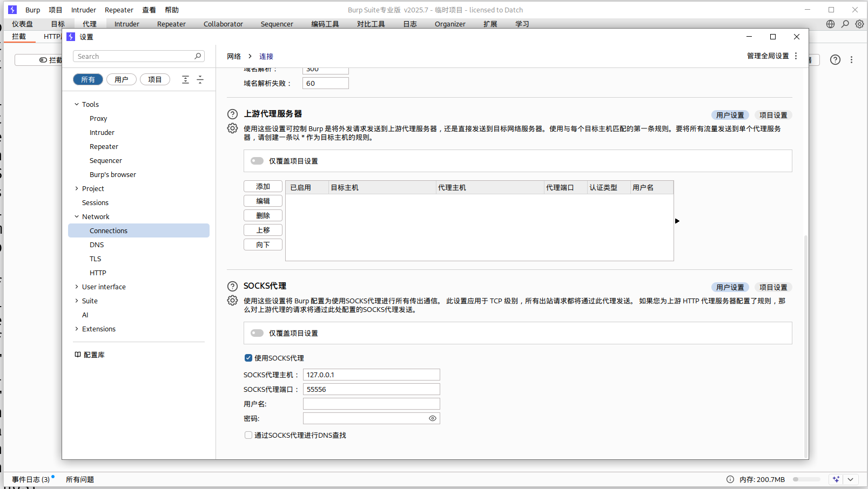The image size is (868, 489).
Task: Click the search magnifier icon in settings
Action: [198, 56]
